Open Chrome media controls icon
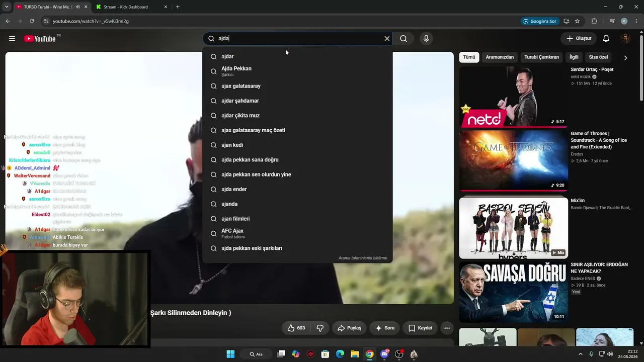 click(612, 21)
